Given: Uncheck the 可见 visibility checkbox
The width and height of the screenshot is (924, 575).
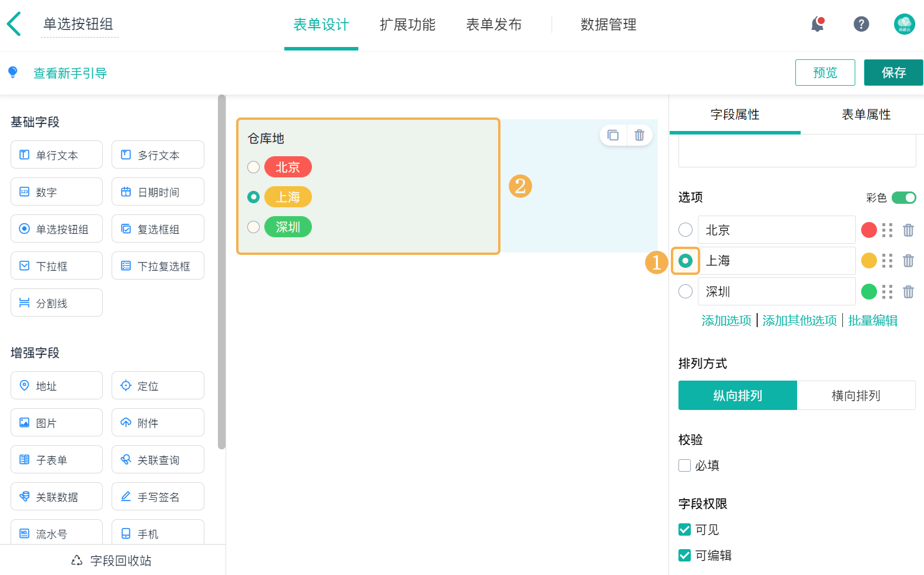Looking at the screenshot, I should tap(684, 530).
